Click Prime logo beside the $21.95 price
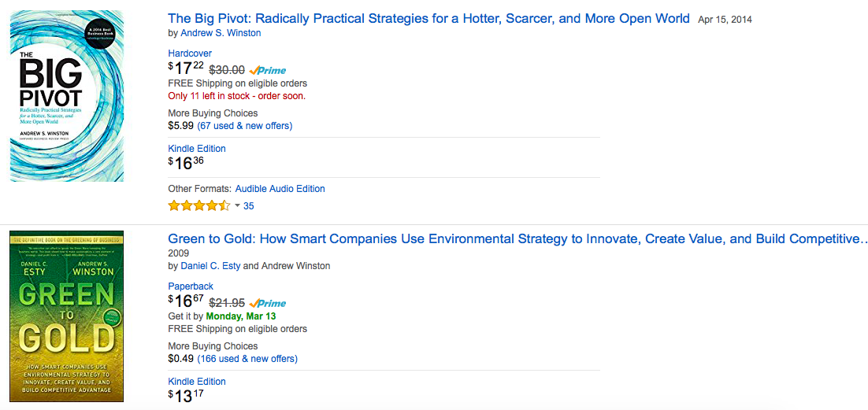The height and width of the screenshot is (410, 868). [268, 303]
